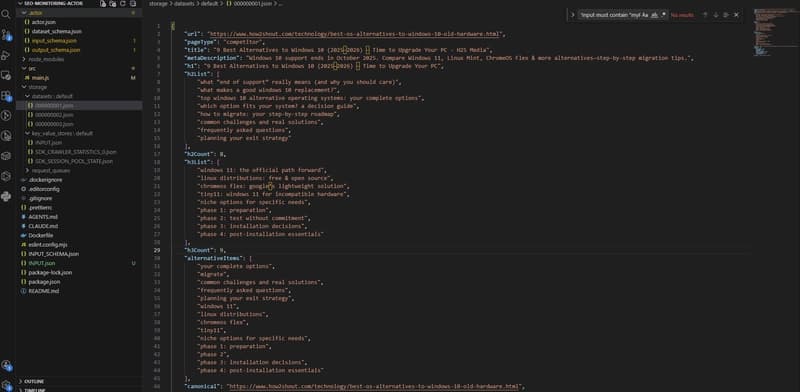Image resolution: width=800 pixels, height=392 pixels.
Task: Open AGENTS.md file
Action: 79,216
